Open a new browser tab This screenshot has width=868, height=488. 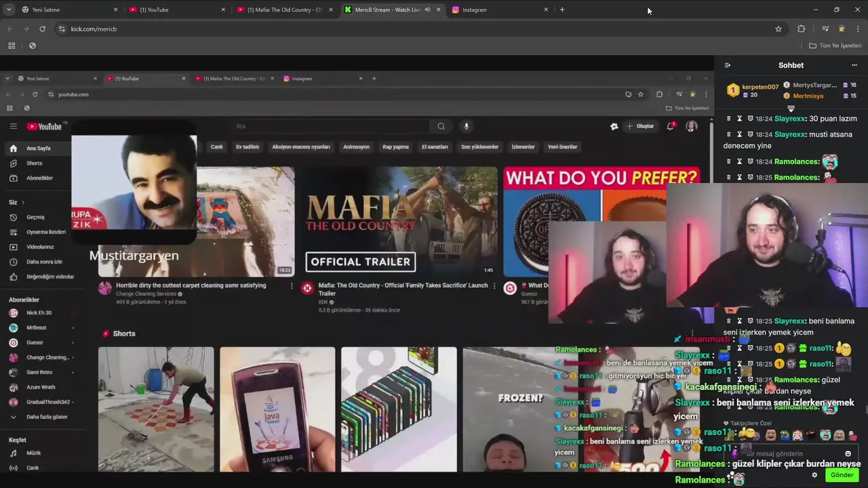562,9
